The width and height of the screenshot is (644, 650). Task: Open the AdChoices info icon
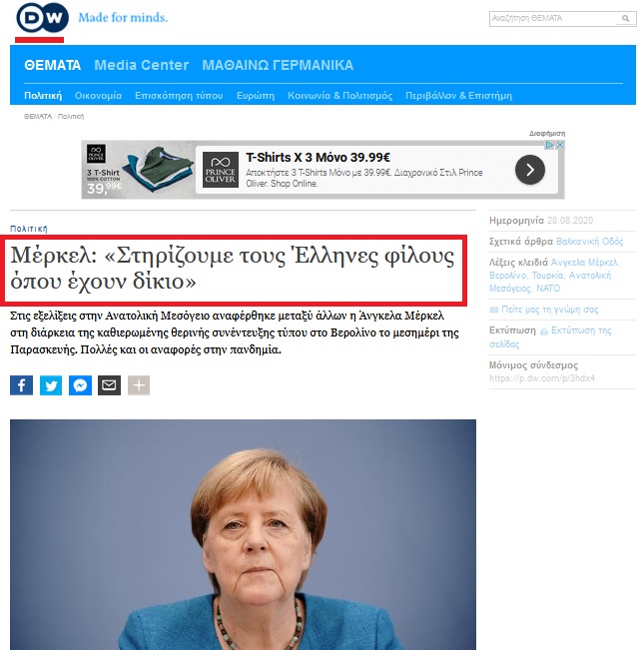549,145
